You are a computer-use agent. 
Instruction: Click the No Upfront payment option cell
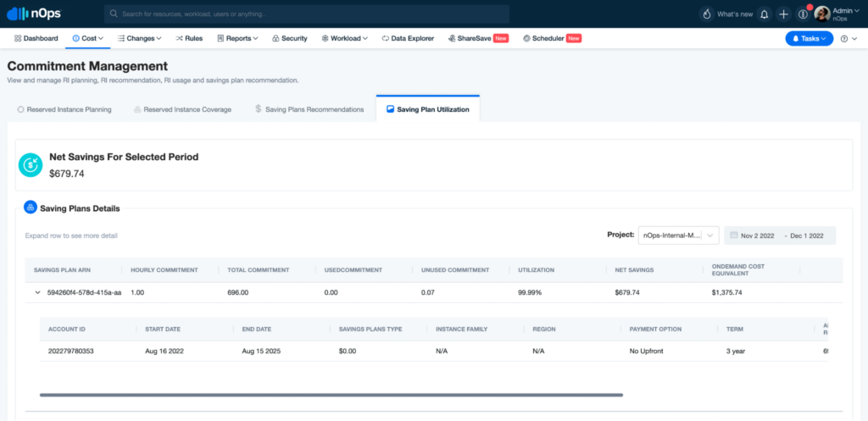(x=647, y=352)
